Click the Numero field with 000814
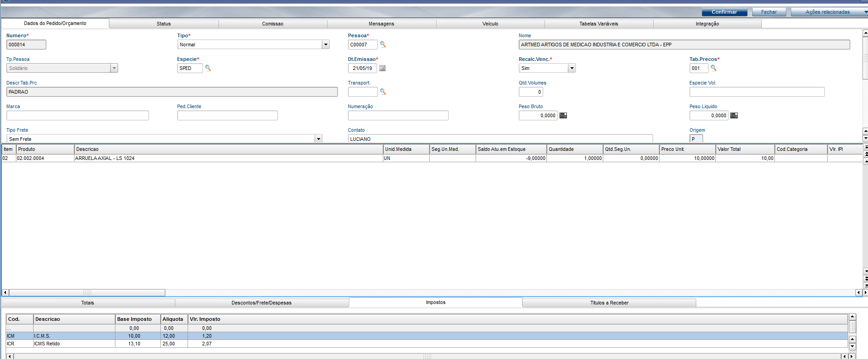This screenshot has height=359, width=868. point(26,45)
